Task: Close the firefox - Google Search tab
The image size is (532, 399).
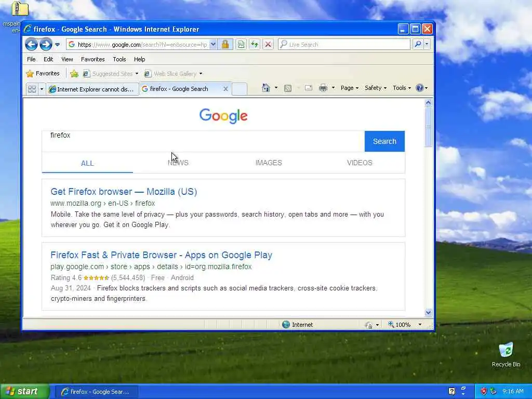Action: pyautogui.click(x=225, y=89)
